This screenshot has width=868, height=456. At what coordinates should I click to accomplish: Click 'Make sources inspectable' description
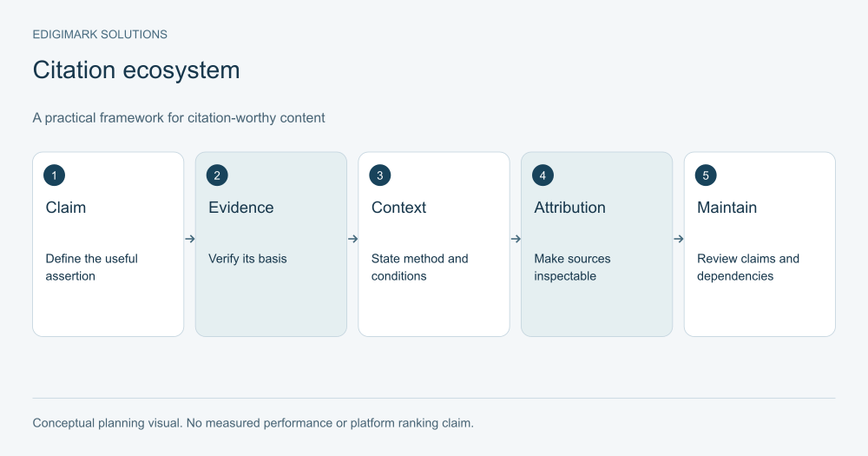coord(572,267)
